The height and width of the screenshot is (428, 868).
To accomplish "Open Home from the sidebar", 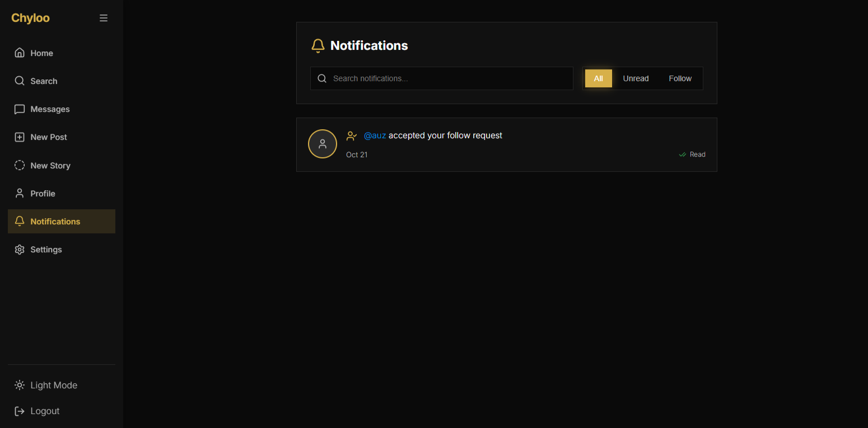I will pyautogui.click(x=42, y=53).
